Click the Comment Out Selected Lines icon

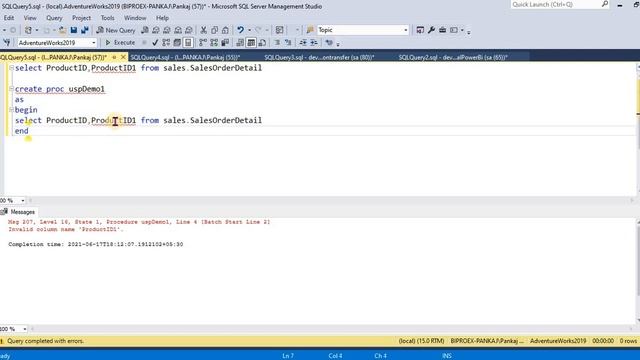(x=277, y=42)
